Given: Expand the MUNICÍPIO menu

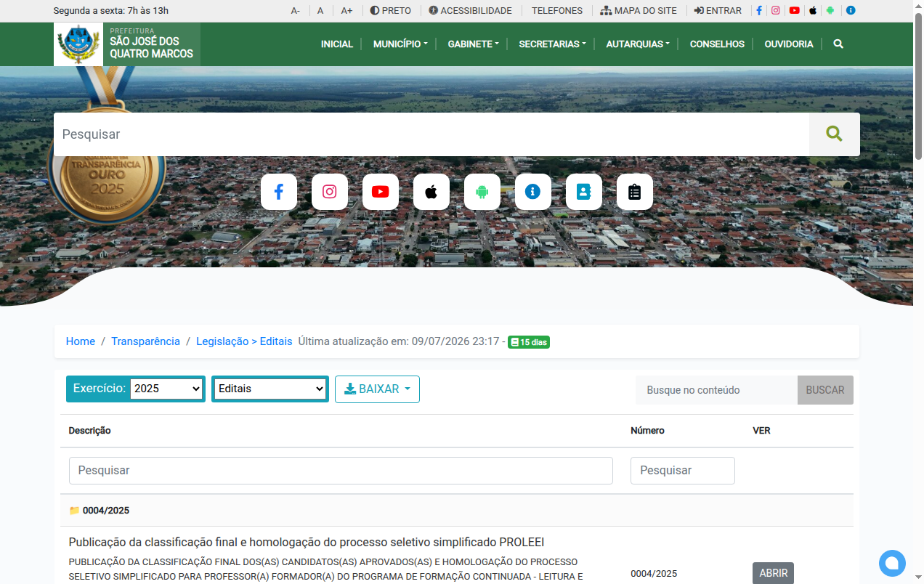Looking at the screenshot, I should [400, 44].
